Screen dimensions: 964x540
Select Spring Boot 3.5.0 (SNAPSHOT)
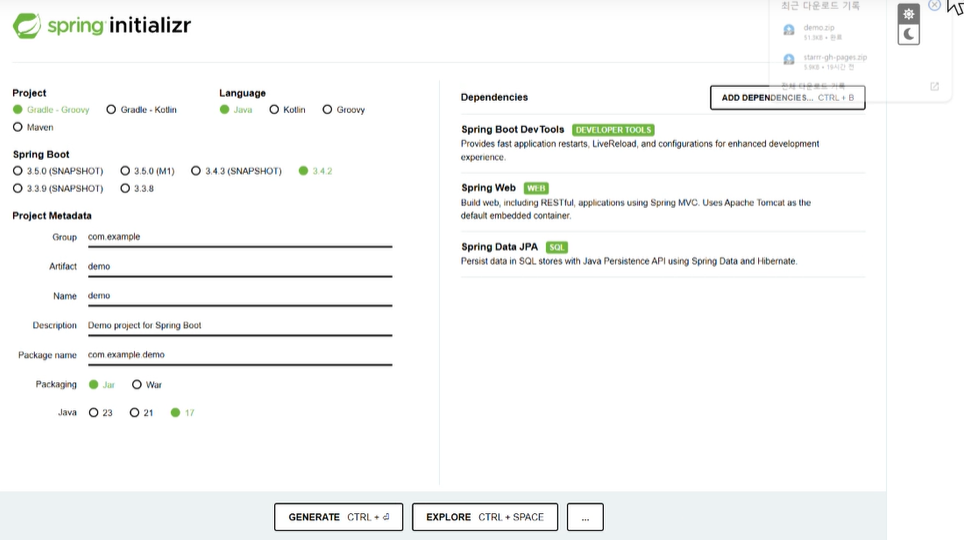point(58,171)
